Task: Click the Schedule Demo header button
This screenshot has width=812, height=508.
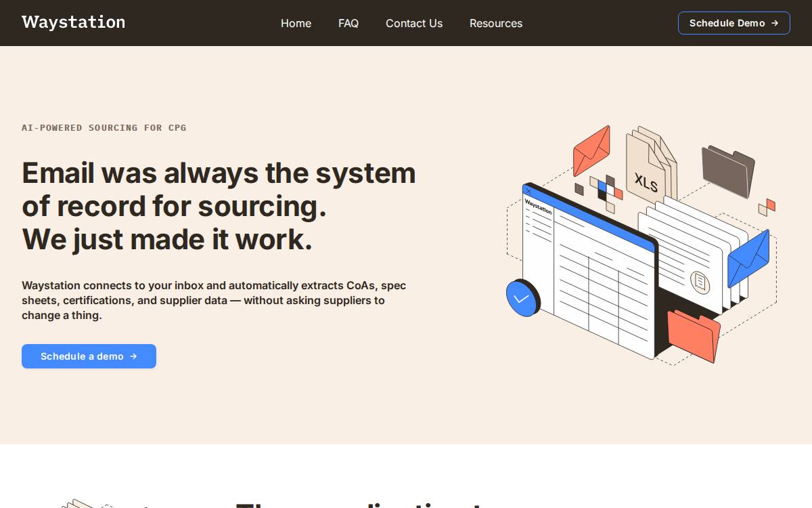Action: coord(734,23)
